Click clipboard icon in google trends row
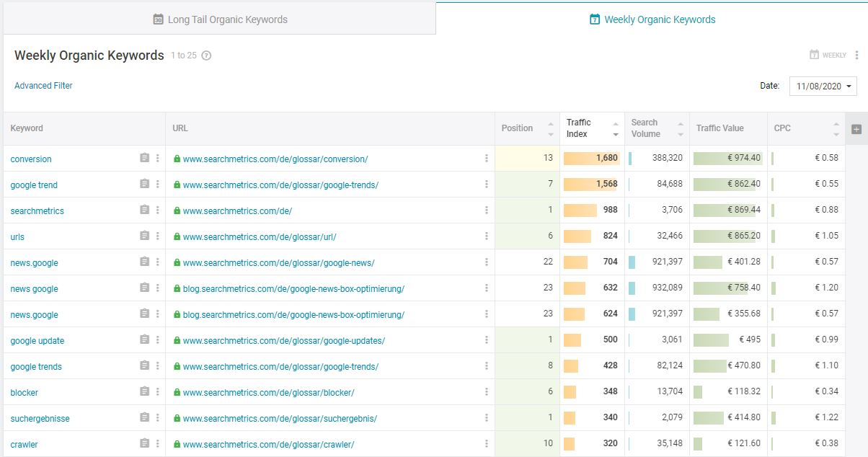Screen dimensions: 868x457 coord(144,366)
